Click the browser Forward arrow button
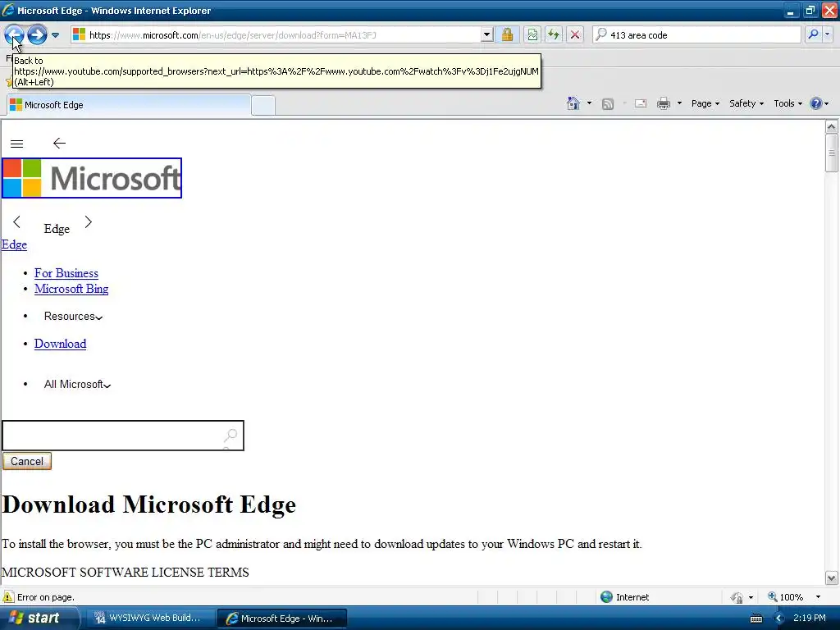Screen dimensions: 840x630 [37, 35]
